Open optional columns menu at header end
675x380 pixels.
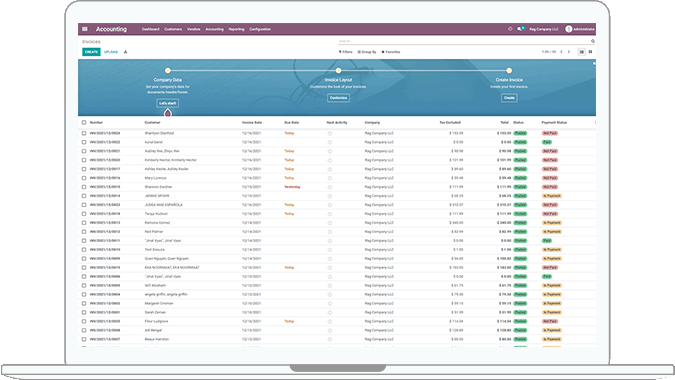[x=595, y=123]
